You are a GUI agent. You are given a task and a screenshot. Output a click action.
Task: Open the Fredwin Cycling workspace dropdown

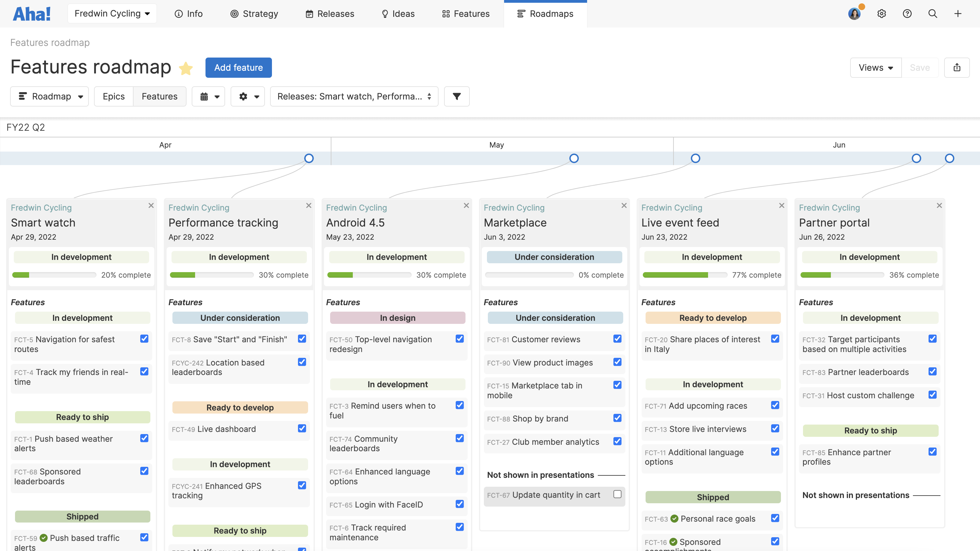[x=112, y=13]
